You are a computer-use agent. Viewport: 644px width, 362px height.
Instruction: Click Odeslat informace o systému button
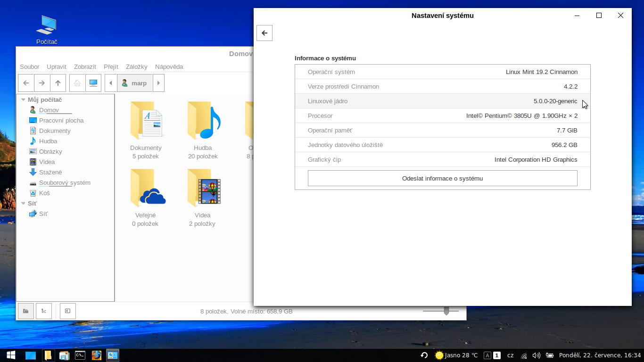[442, 179]
